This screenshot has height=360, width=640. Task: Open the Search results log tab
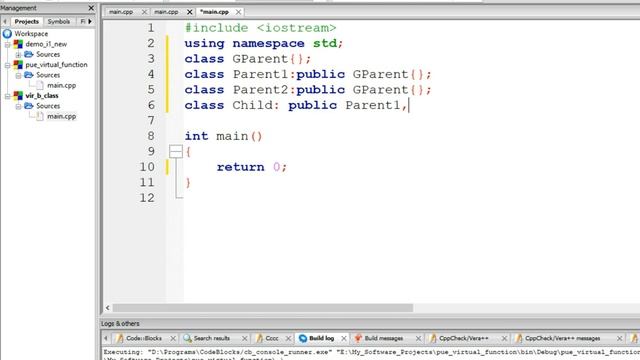[212, 338]
